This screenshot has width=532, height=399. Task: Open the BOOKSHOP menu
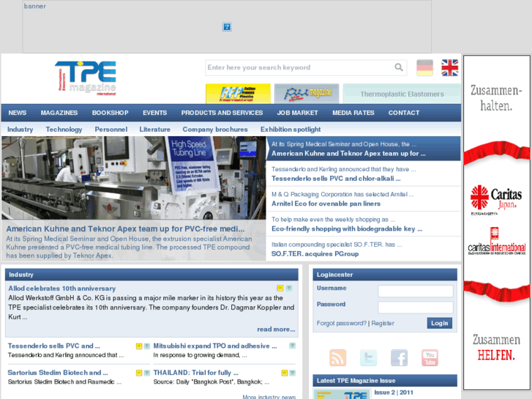tap(110, 113)
